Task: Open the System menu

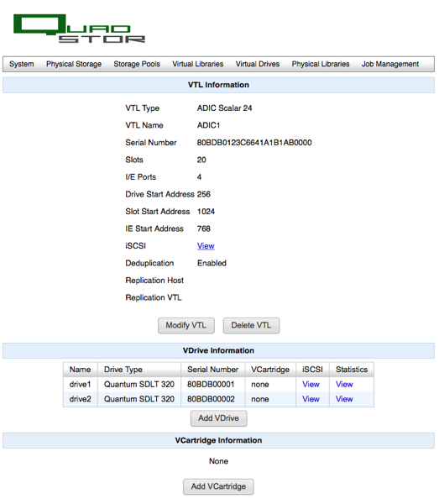Action: click(x=22, y=64)
